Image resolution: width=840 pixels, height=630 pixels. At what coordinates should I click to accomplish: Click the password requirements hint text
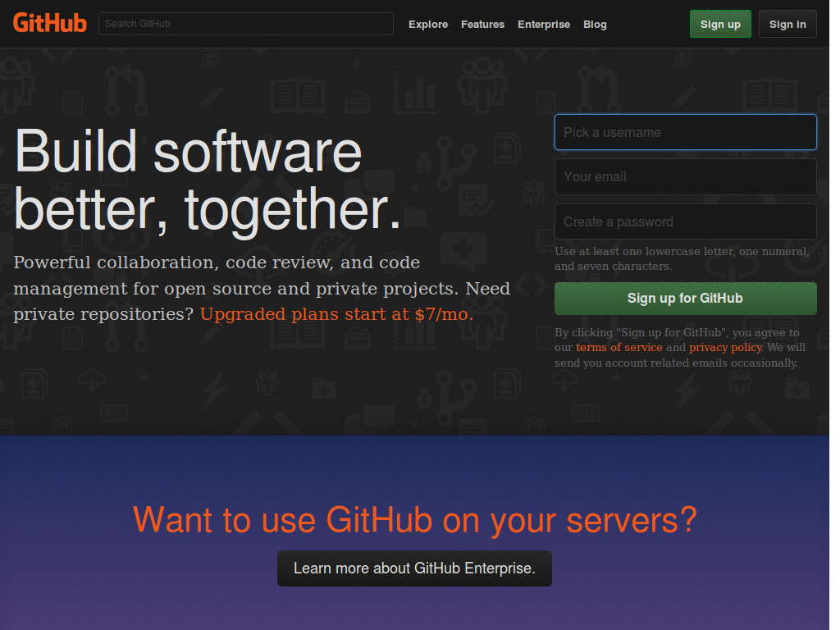[x=682, y=258]
